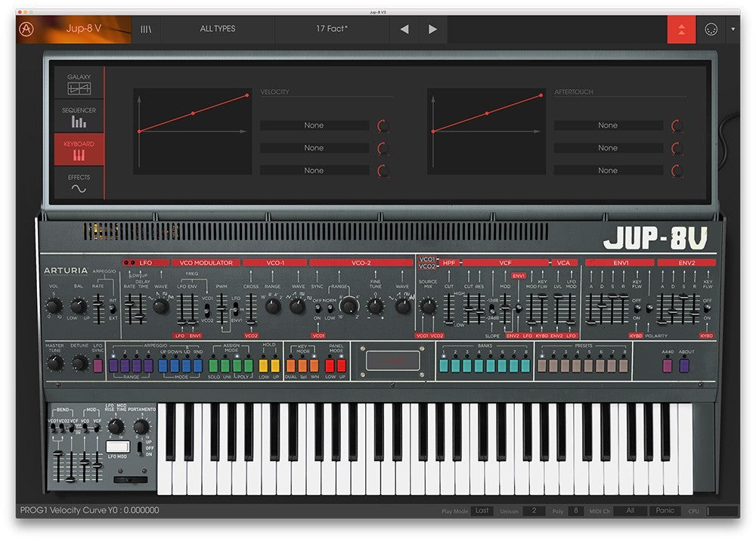This screenshot has width=756, height=541.
Task: Toggle the LFO SYNC button
Action: (x=98, y=366)
